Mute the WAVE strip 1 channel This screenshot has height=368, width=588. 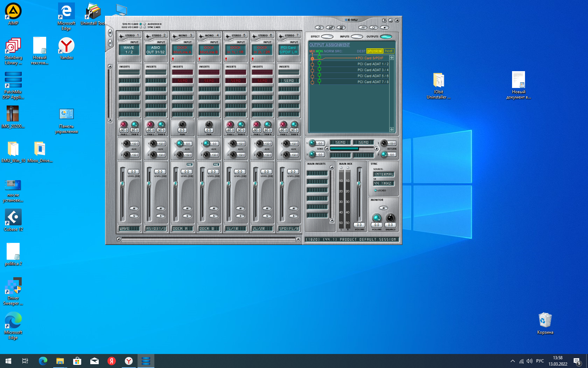134,209
